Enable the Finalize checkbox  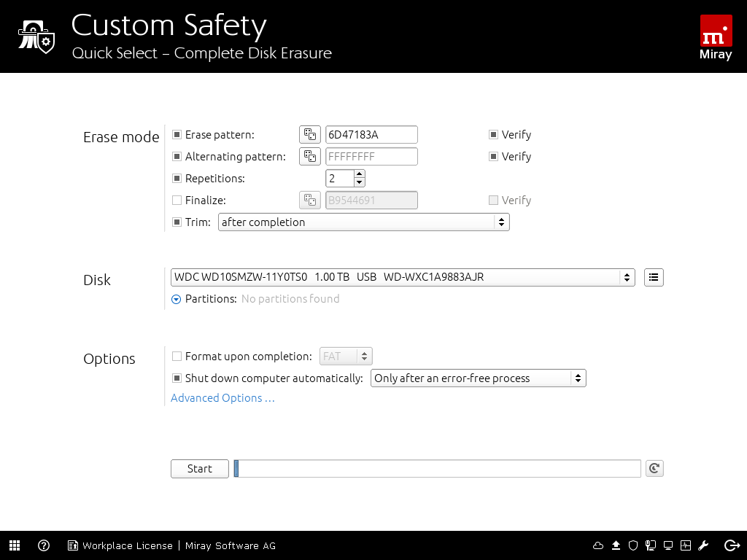177,201
